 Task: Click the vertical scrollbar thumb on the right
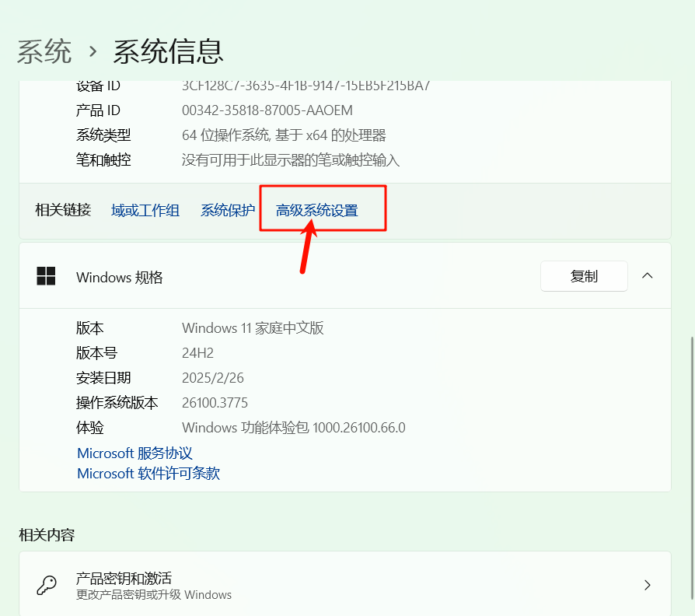[x=692, y=468]
